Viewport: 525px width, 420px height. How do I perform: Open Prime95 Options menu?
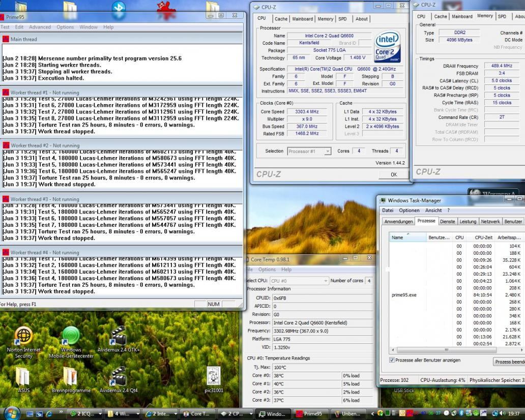pyautogui.click(x=65, y=27)
